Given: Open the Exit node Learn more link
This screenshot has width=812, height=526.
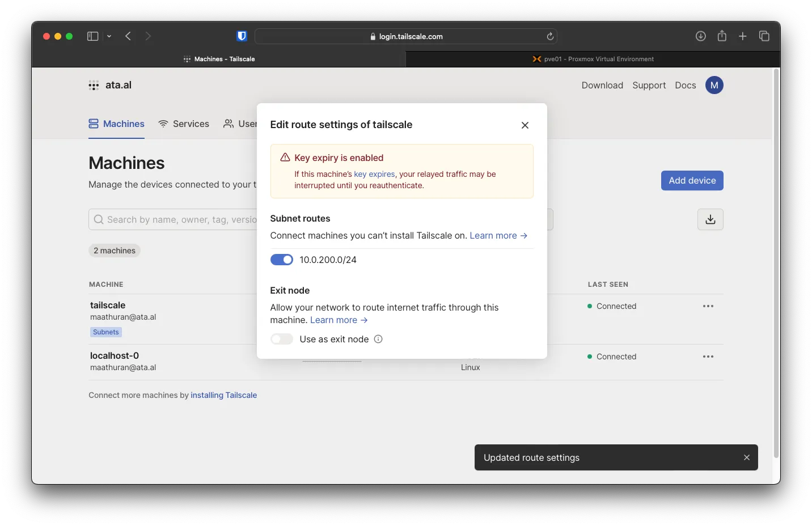Looking at the screenshot, I should [339, 320].
